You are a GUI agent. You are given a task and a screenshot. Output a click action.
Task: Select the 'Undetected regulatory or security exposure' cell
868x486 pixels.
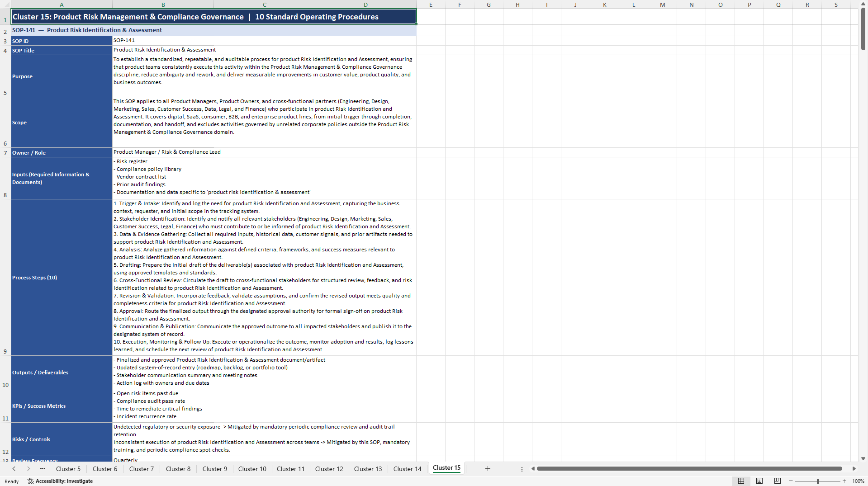(264, 439)
